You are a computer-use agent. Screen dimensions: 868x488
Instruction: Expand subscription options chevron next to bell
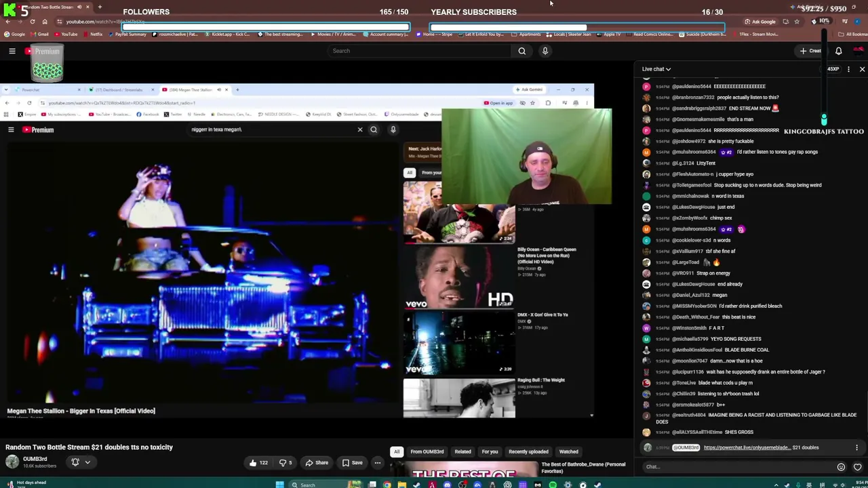[x=87, y=462]
